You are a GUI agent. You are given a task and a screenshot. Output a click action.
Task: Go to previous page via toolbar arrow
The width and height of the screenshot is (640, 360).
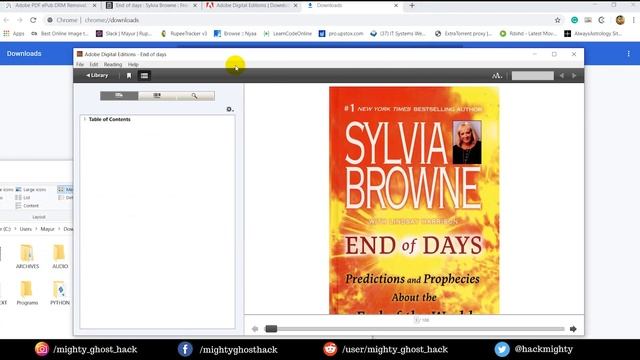562,76
